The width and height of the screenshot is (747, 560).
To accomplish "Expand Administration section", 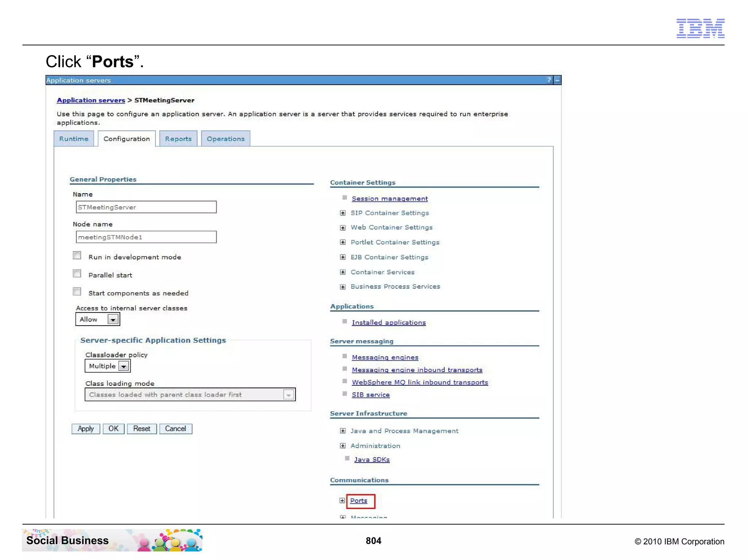I will pos(343,446).
